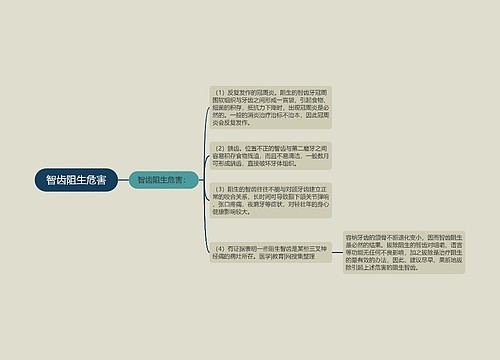Image resolution: width=500 pixels, height=360 pixels.
Task: Open the rightmost note starting with 容纳牙齿的颌骨
Action: [404, 252]
